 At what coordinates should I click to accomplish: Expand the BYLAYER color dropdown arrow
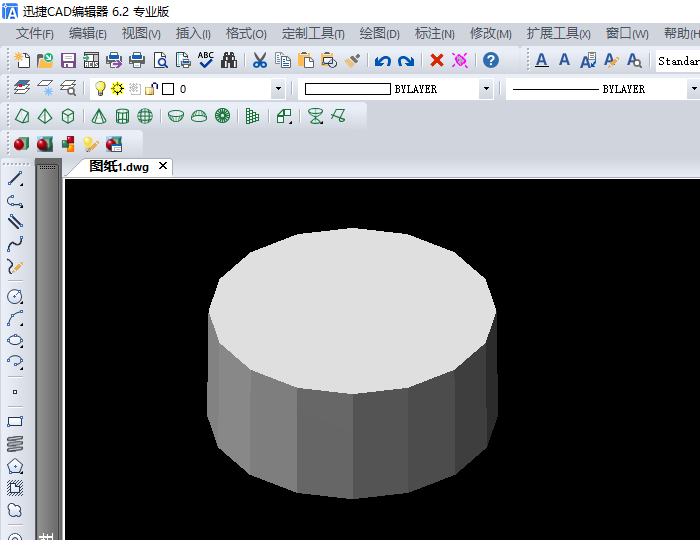click(x=486, y=89)
